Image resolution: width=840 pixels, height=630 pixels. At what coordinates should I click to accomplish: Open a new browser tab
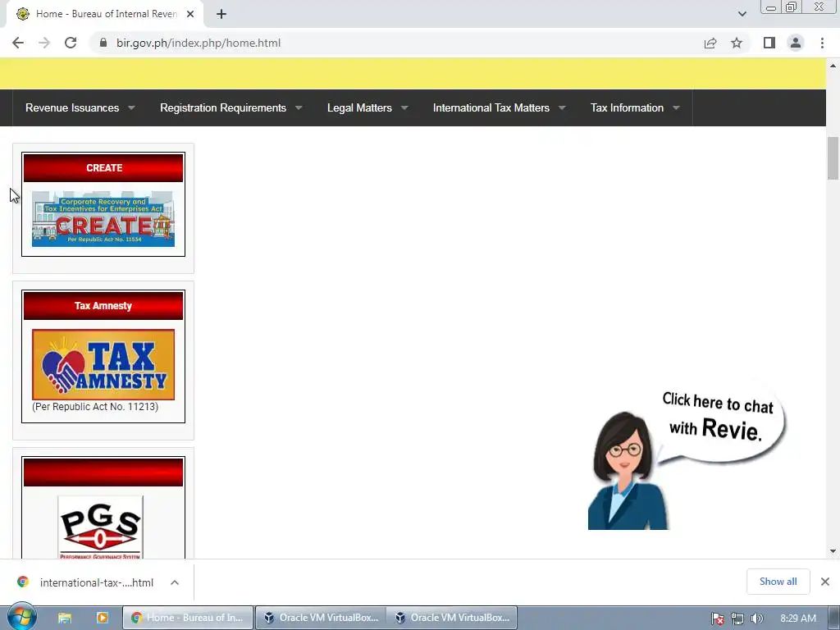tap(221, 14)
